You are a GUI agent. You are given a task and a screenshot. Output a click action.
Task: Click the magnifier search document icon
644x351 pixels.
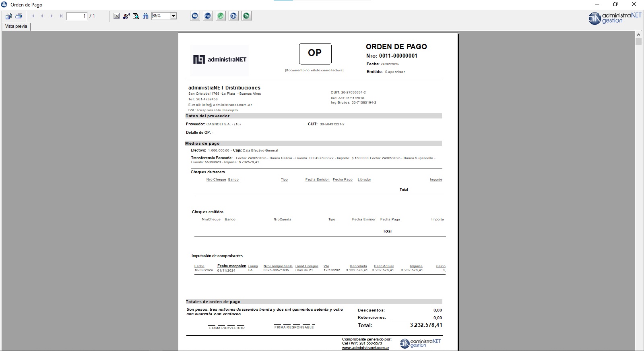coord(136,16)
